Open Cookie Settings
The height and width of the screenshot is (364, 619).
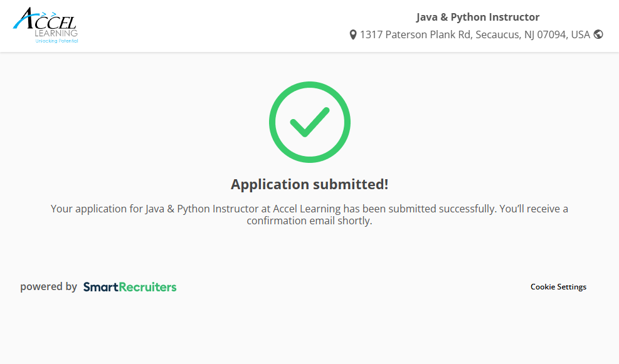tap(558, 287)
